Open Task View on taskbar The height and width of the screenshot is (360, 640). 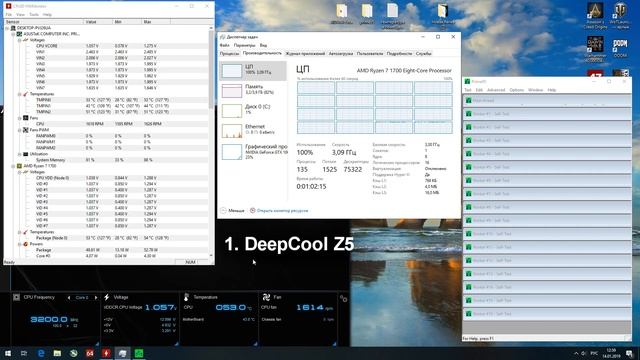pyautogui.click(x=24, y=353)
